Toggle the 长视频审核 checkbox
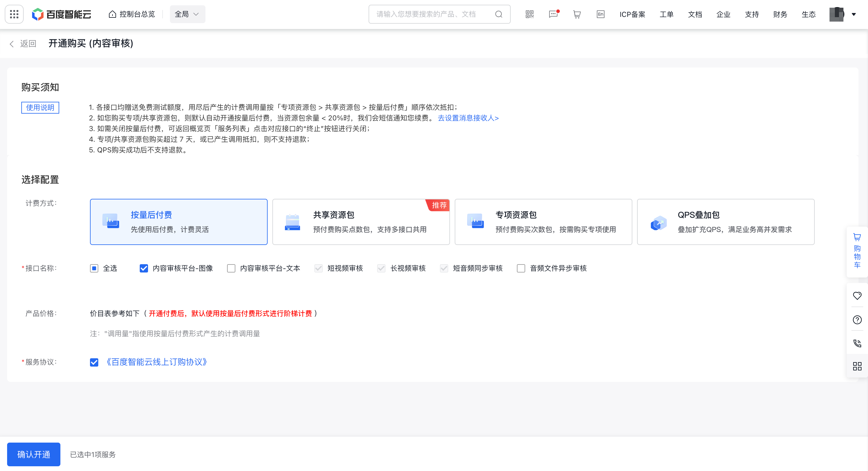Image resolution: width=868 pixels, height=471 pixels. pyautogui.click(x=381, y=268)
